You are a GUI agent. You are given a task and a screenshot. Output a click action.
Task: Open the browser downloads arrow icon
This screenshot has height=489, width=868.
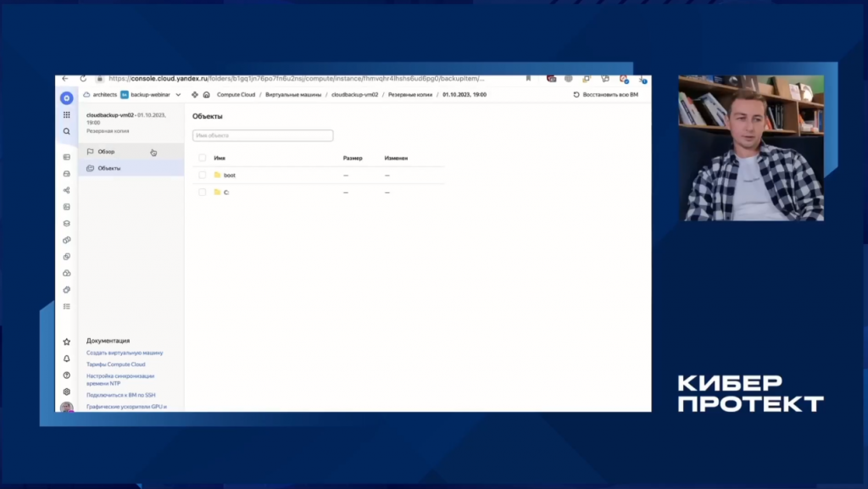click(x=643, y=79)
